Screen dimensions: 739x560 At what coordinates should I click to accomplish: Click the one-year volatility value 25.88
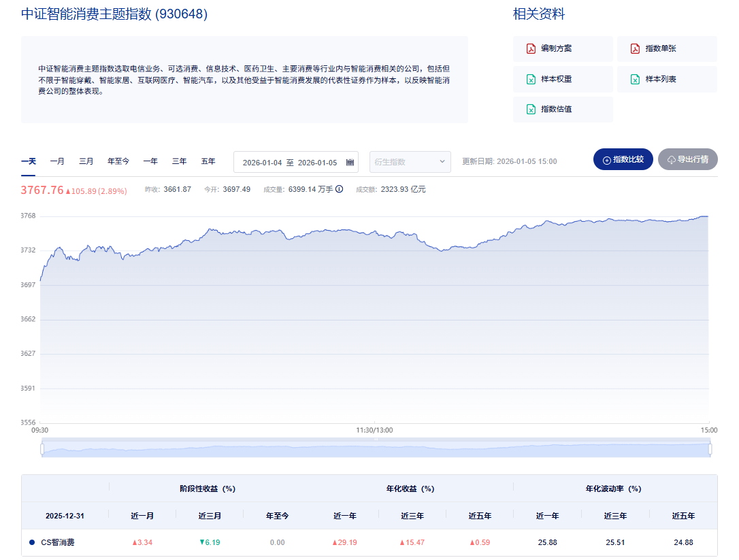(547, 542)
